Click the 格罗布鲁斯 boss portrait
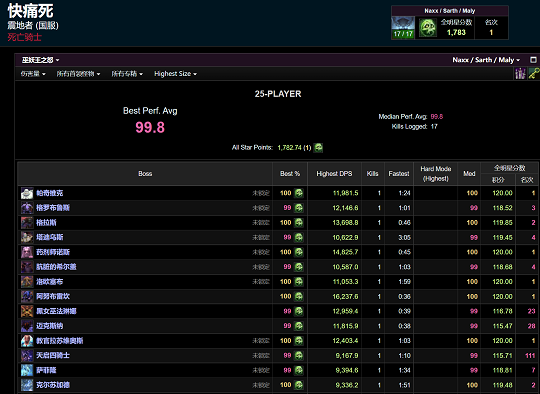This screenshot has width=540, height=394. pyautogui.click(x=27, y=208)
